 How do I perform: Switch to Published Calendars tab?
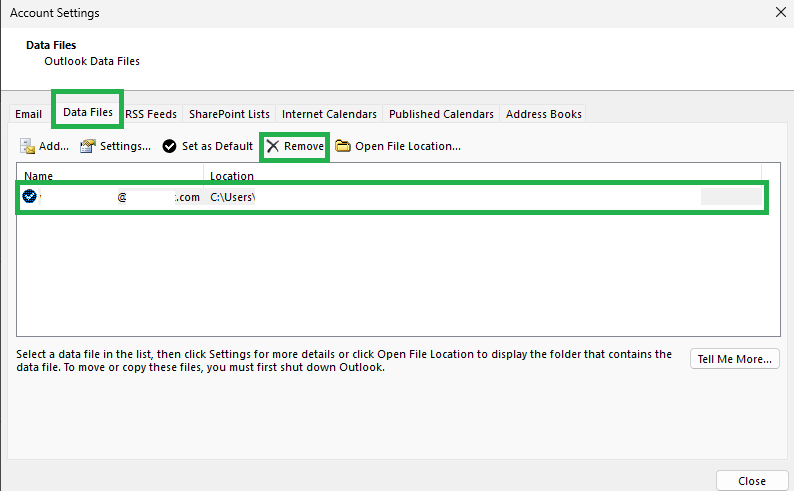coord(441,114)
